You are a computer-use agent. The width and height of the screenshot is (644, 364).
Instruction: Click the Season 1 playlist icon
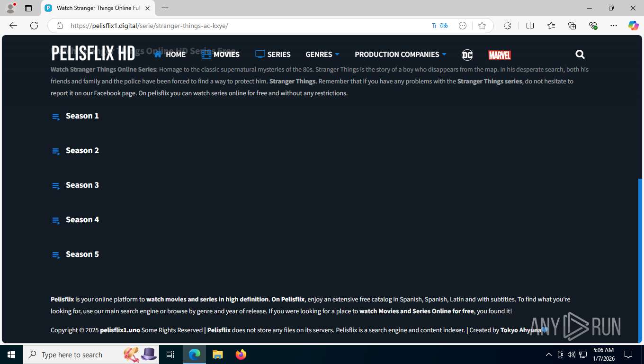click(x=56, y=117)
